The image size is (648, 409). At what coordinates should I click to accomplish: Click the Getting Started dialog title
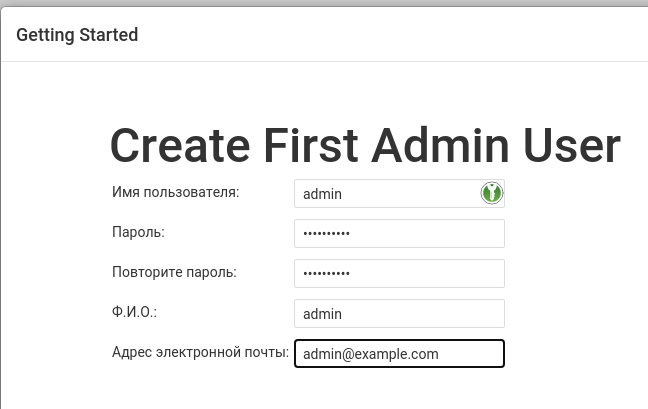coord(77,35)
